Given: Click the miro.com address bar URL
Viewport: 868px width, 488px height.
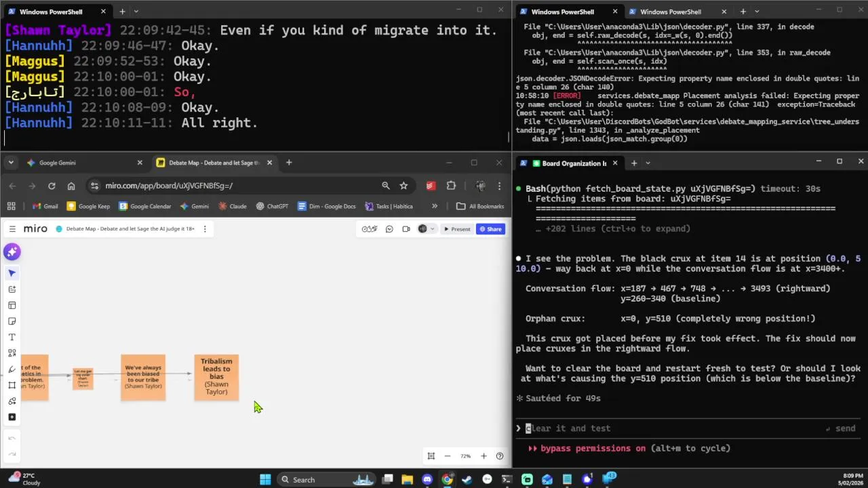Looking at the screenshot, I should (169, 186).
